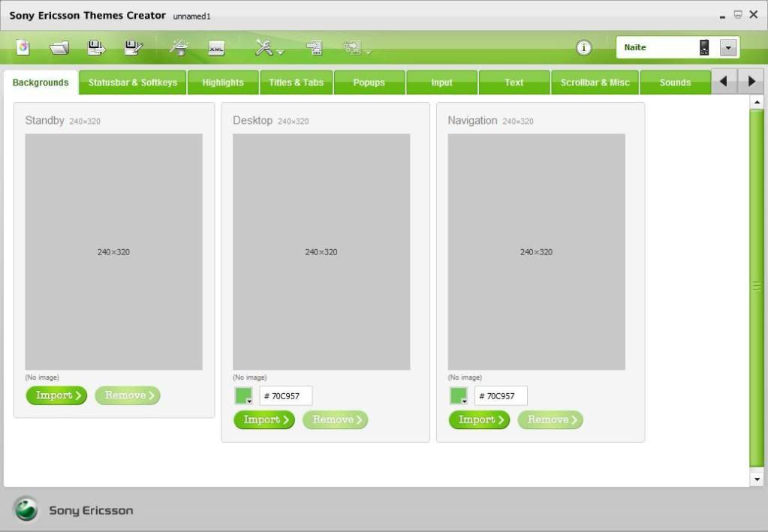Launch the magic hat wizard icon
The width and height of the screenshot is (768, 532).
click(x=179, y=47)
